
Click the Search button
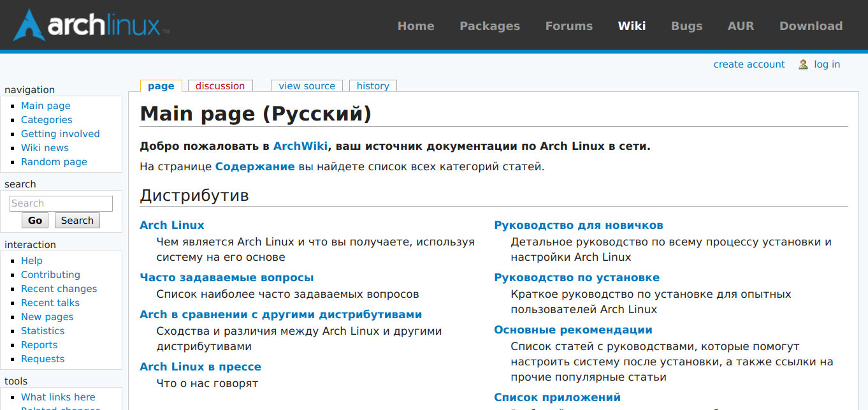click(77, 221)
